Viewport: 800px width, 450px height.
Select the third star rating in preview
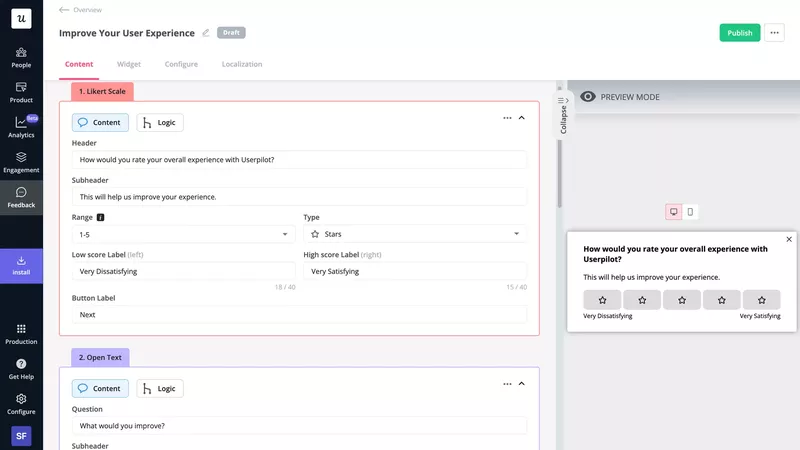tap(682, 300)
